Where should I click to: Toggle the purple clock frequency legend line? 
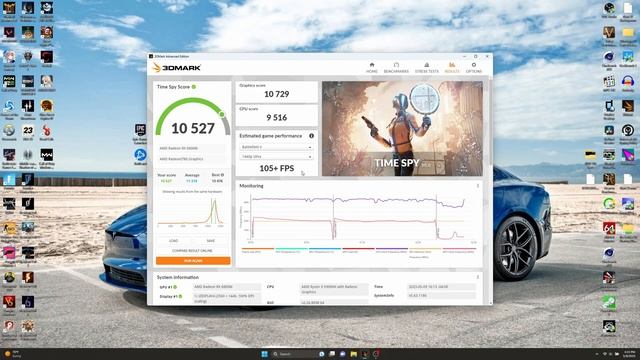pyautogui.click(x=392, y=249)
